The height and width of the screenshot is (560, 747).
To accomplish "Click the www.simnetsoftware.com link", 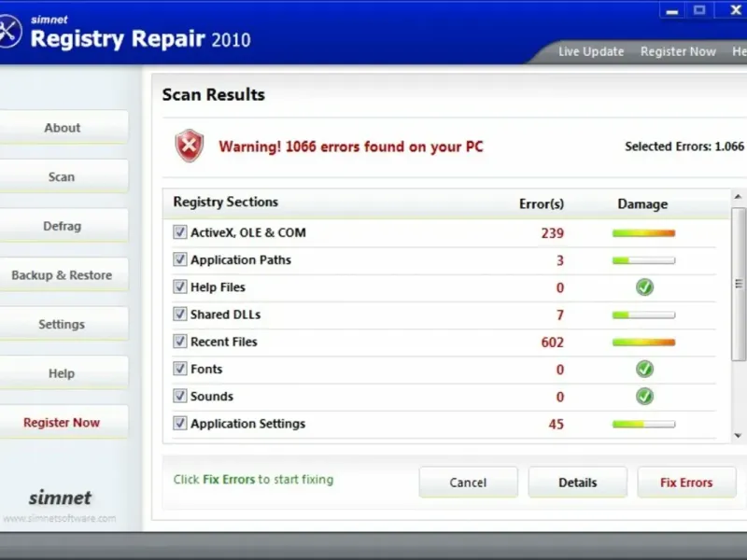I will [x=59, y=518].
